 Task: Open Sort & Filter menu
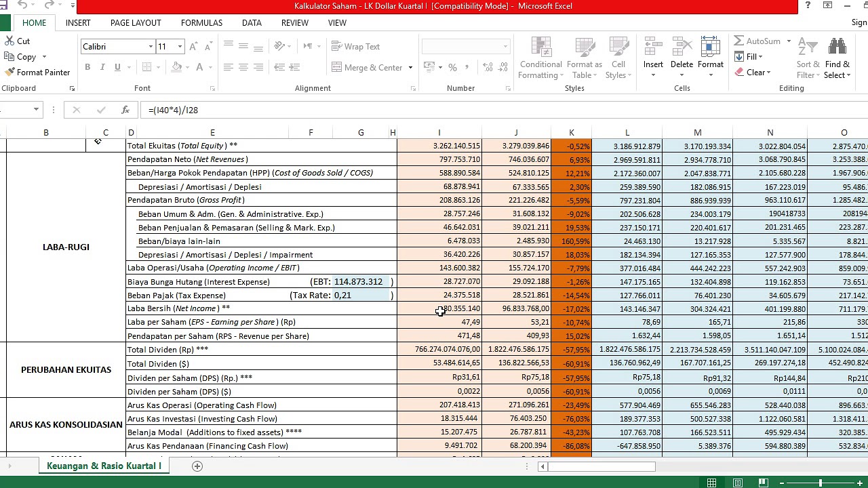tap(808, 58)
